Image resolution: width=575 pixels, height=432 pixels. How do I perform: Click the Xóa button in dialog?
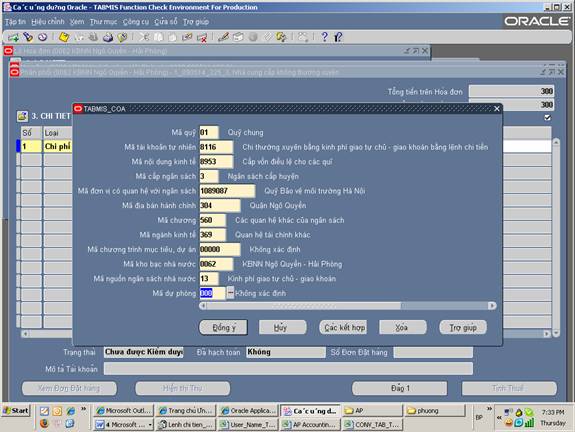403,327
